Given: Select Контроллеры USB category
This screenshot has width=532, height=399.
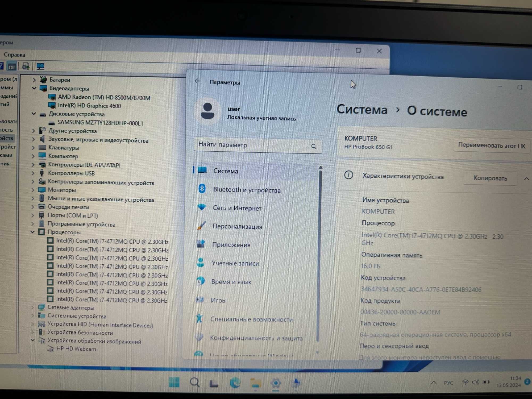Looking at the screenshot, I should (x=71, y=173).
